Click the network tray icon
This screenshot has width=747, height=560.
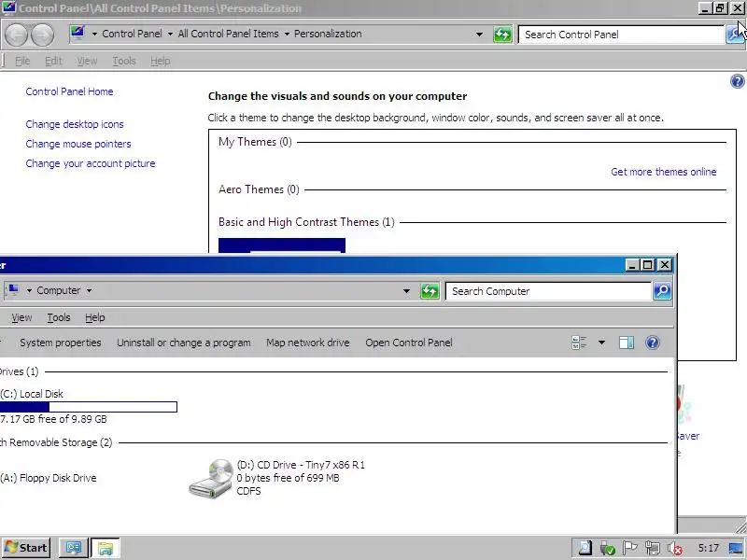[652, 548]
